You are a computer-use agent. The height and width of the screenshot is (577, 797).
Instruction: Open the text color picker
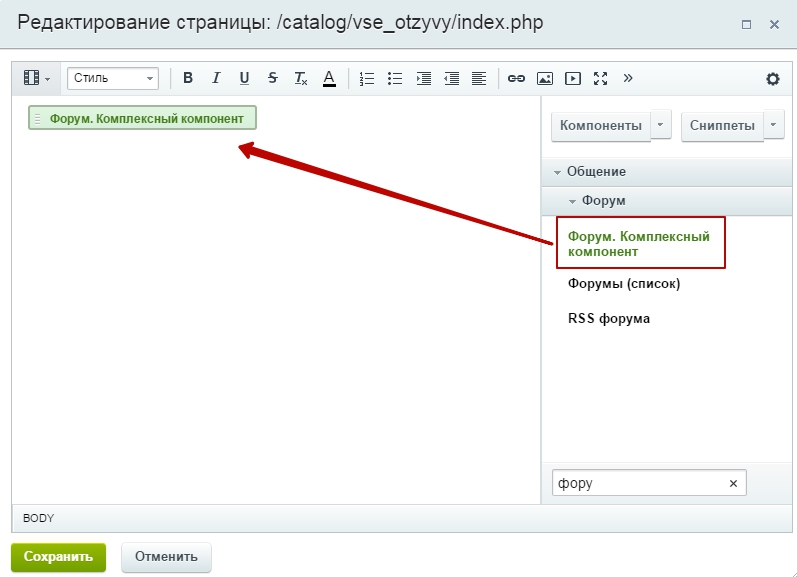pos(329,78)
